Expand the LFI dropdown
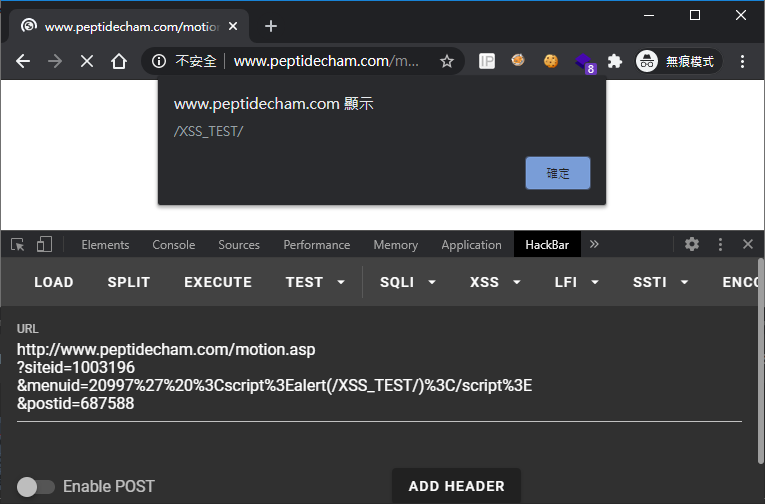 tap(577, 282)
